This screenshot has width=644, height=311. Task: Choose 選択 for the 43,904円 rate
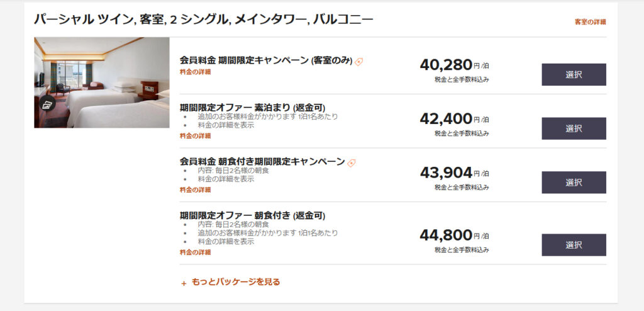pos(574,183)
